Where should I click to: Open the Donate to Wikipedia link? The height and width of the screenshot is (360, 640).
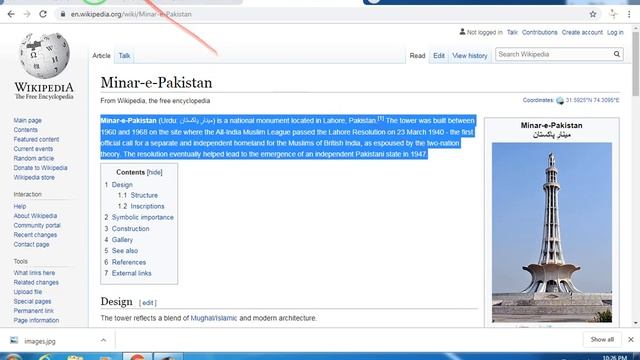40,168
